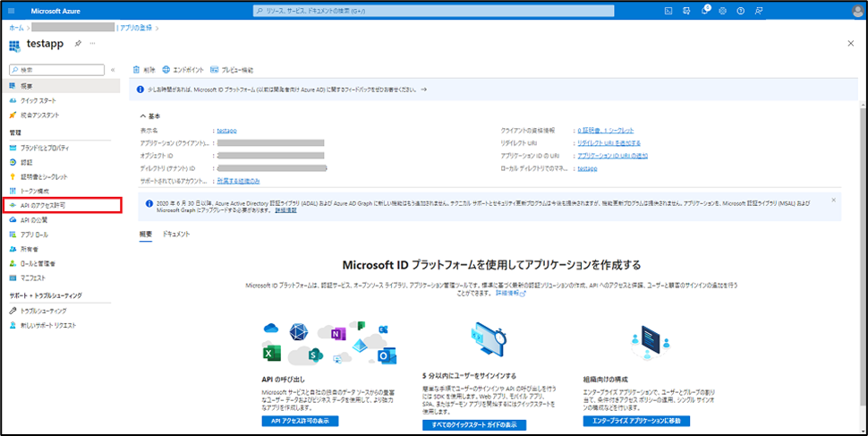
Task: Click the API アクセス許可の表示 button
Action: (300, 421)
